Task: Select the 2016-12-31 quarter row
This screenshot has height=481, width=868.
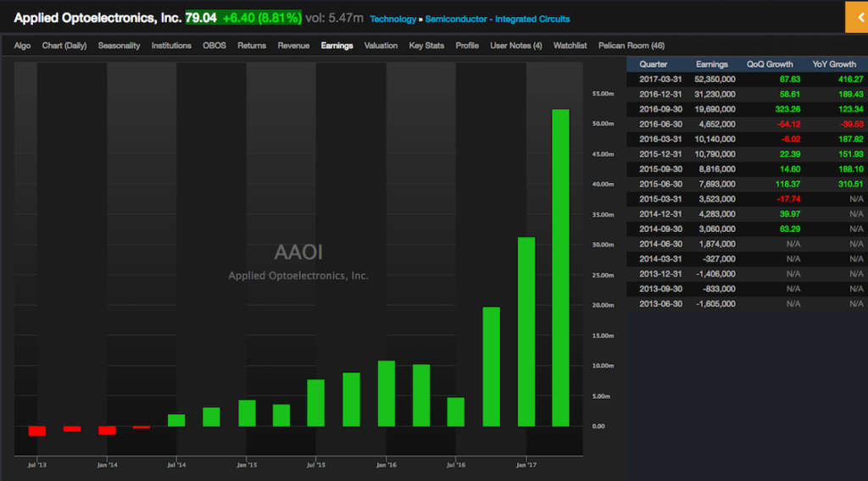Action: tap(748, 94)
